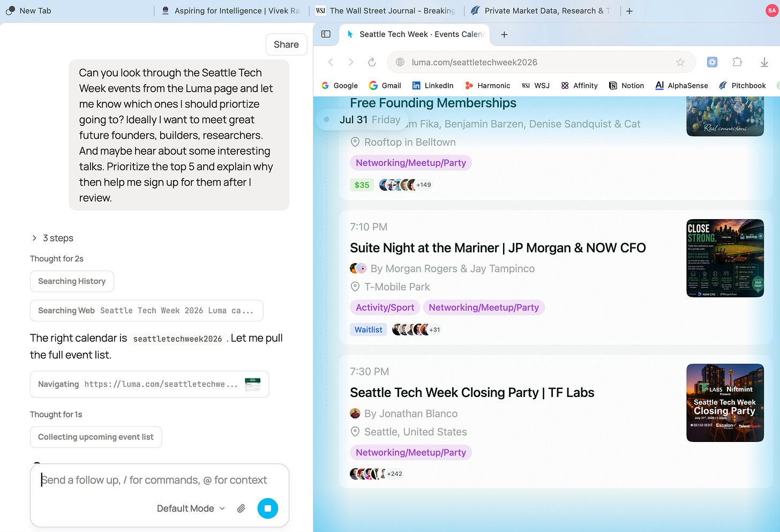
Task: Open the Close Strong event thumbnail
Action: pos(725,258)
